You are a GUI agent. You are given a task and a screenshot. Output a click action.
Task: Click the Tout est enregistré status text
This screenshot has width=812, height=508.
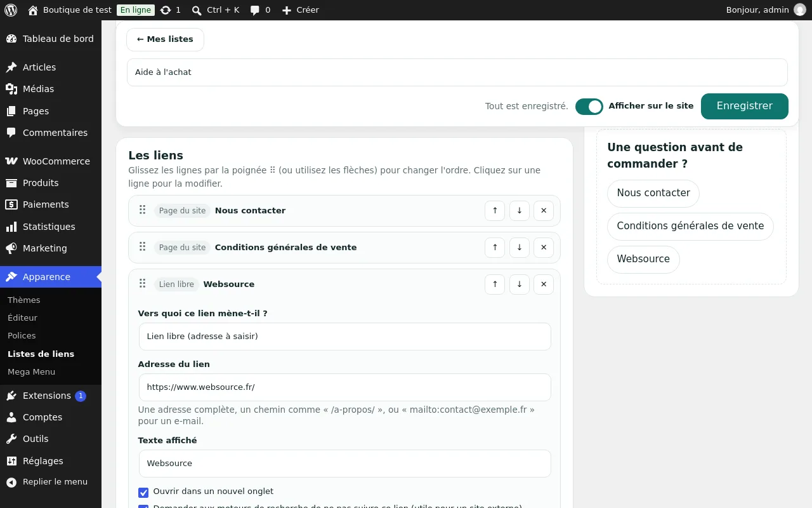(527, 107)
